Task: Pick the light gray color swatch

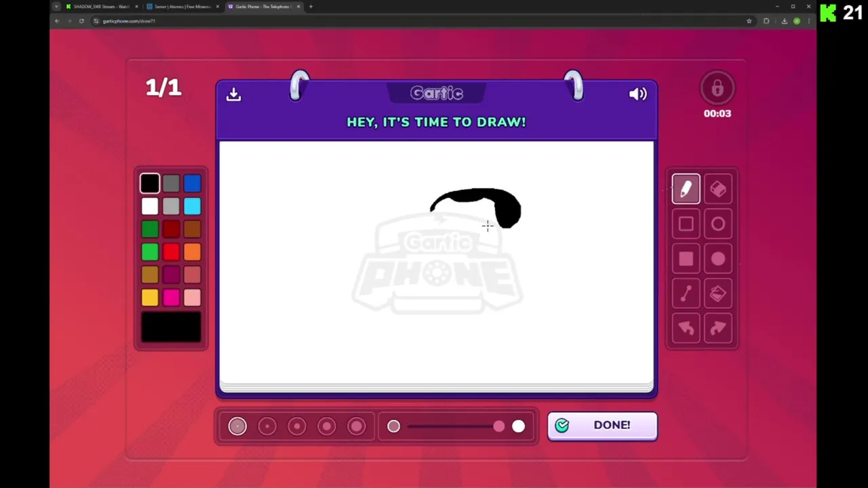Action: 171,206
